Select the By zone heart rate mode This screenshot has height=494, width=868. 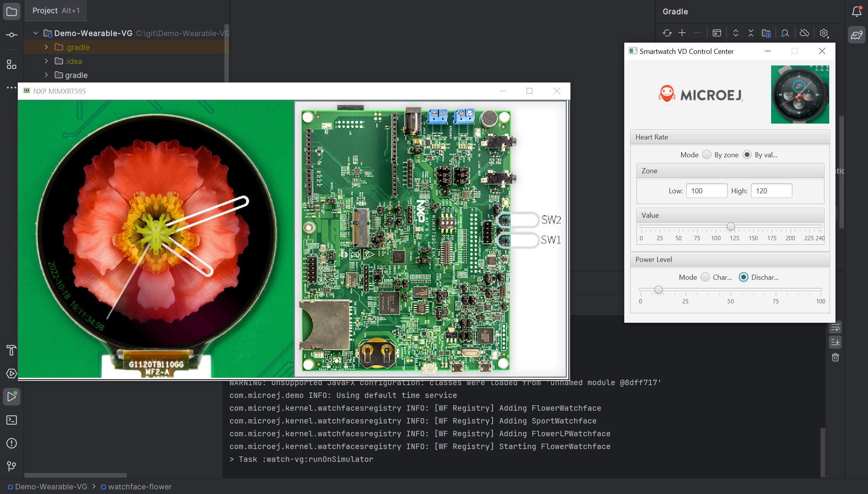point(707,155)
